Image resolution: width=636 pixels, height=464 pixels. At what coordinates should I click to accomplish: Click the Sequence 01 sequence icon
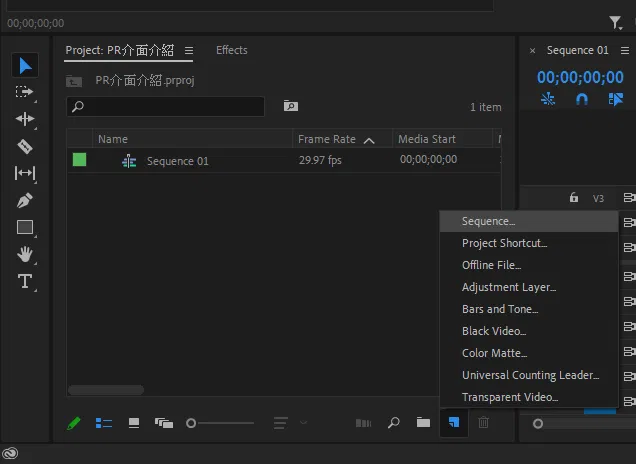click(129, 161)
